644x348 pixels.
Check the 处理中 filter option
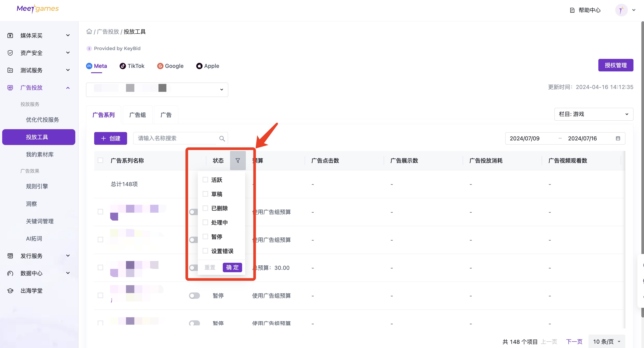pos(205,222)
